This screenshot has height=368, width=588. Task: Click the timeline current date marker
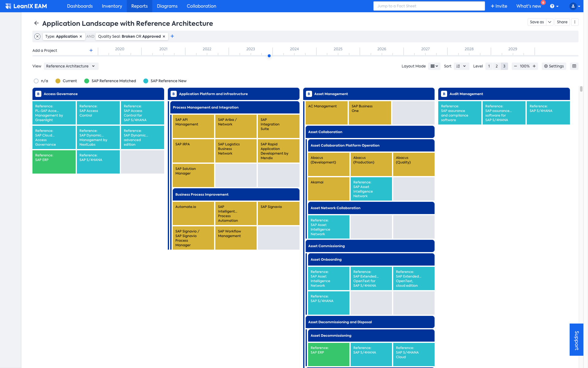[269, 56]
